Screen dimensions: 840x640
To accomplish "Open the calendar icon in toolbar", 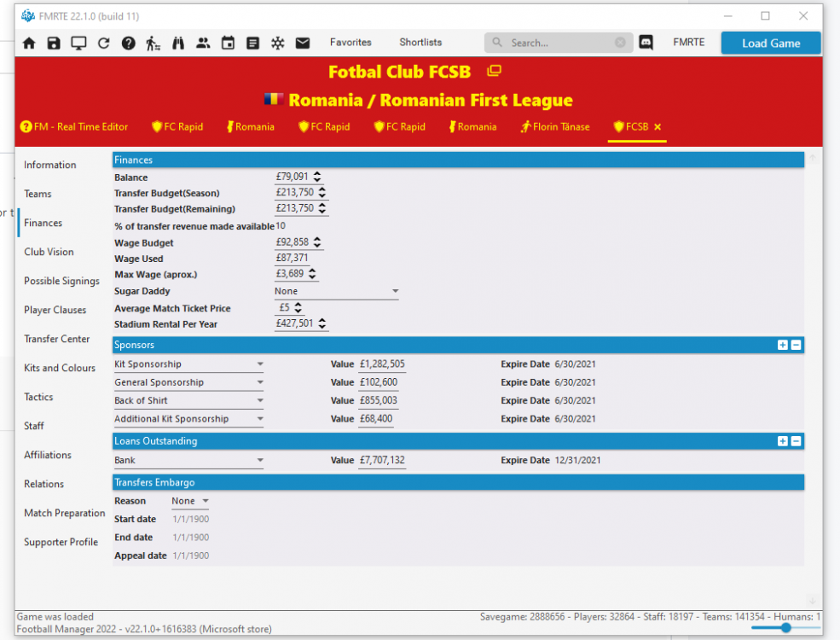I will [228, 43].
